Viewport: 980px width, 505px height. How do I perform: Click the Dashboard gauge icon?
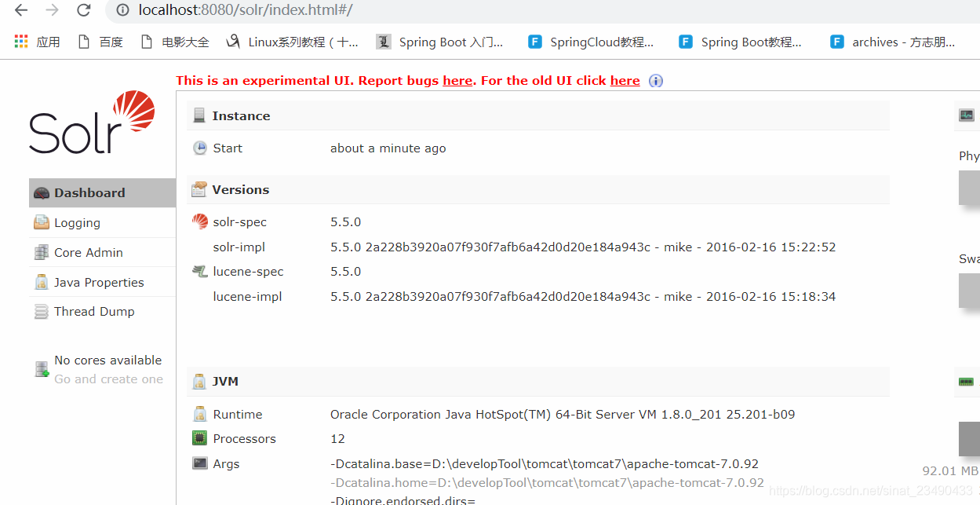[42, 193]
